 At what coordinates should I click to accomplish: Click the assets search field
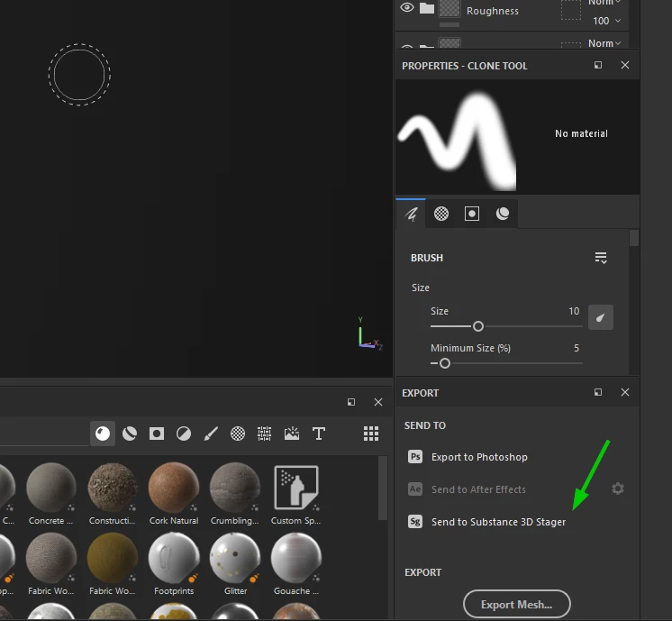click(x=44, y=434)
